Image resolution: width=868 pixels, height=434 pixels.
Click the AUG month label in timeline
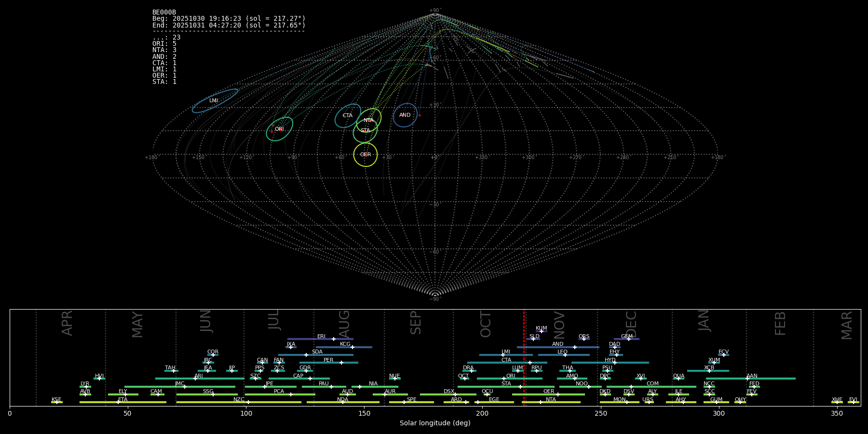(344, 324)
